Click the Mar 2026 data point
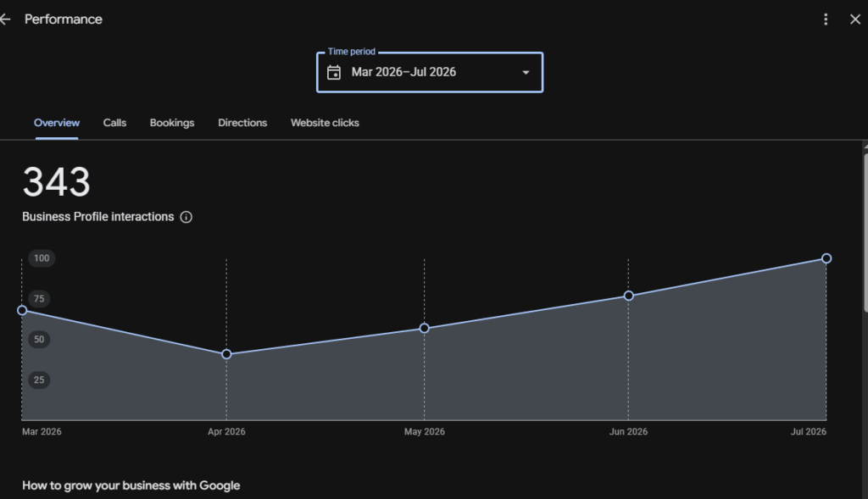Viewport: 868px width, 499px height. (x=22, y=310)
